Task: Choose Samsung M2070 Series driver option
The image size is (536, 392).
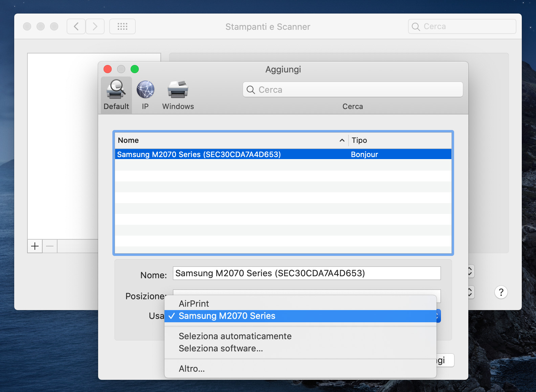Action: click(300, 316)
